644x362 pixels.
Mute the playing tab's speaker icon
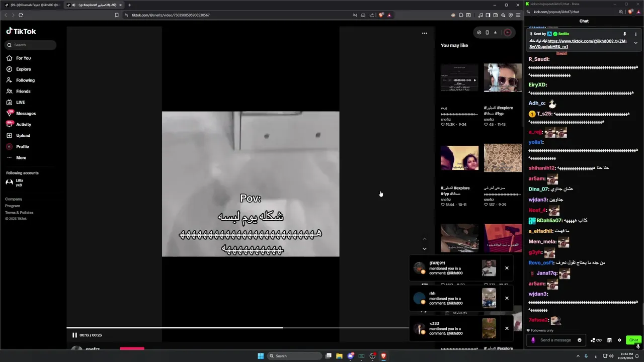[73, 5]
